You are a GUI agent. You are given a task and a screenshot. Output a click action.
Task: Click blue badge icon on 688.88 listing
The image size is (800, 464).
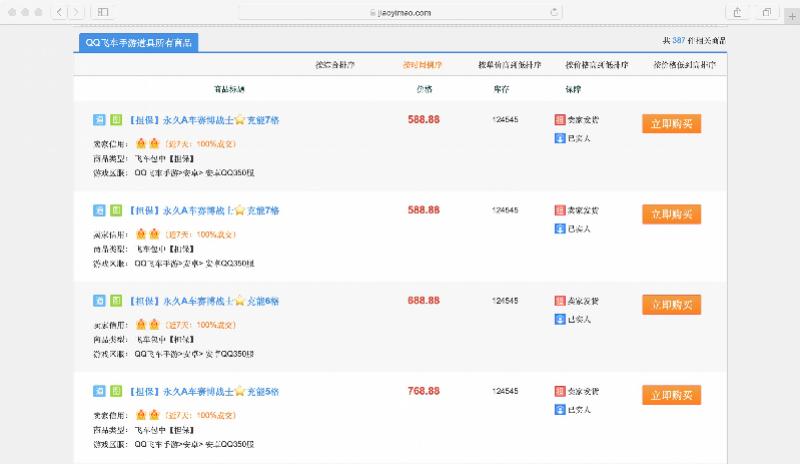click(x=99, y=301)
